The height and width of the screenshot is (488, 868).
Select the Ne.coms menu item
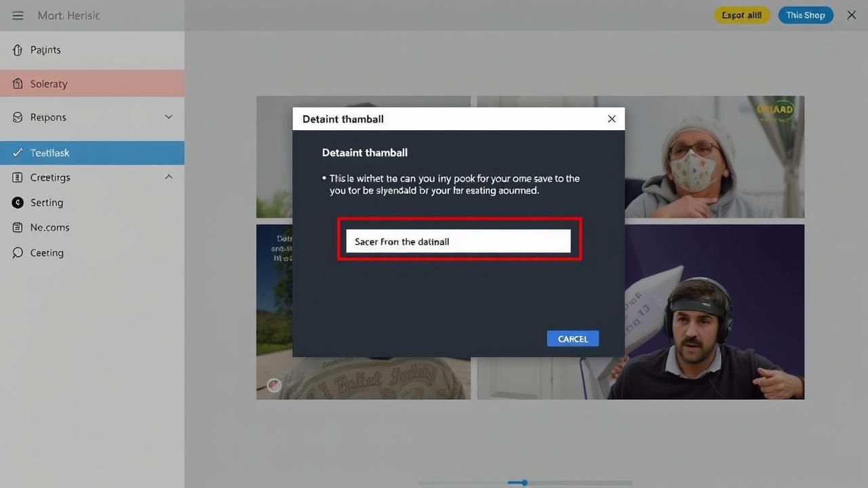[x=50, y=228]
